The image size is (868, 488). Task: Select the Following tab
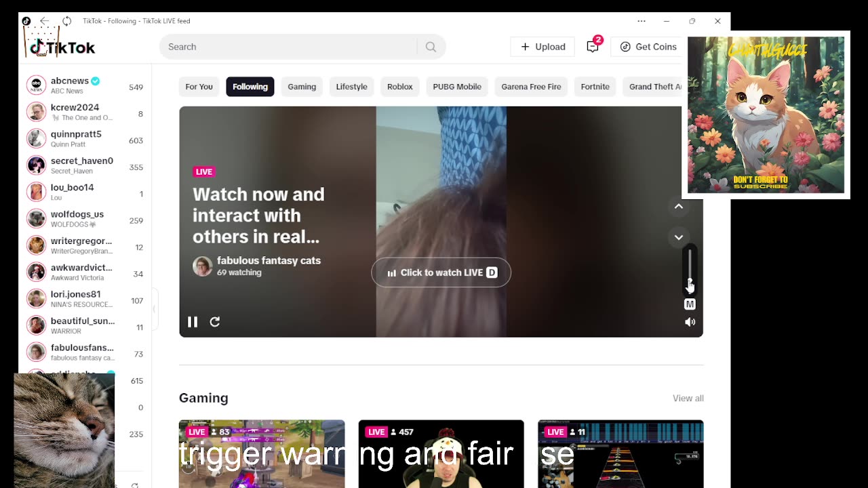(x=250, y=87)
